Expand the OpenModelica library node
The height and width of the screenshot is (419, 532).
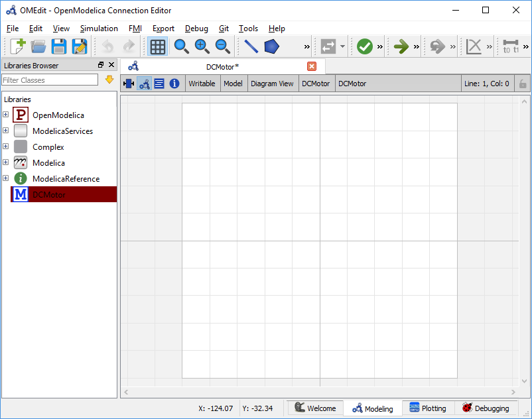tap(6, 115)
